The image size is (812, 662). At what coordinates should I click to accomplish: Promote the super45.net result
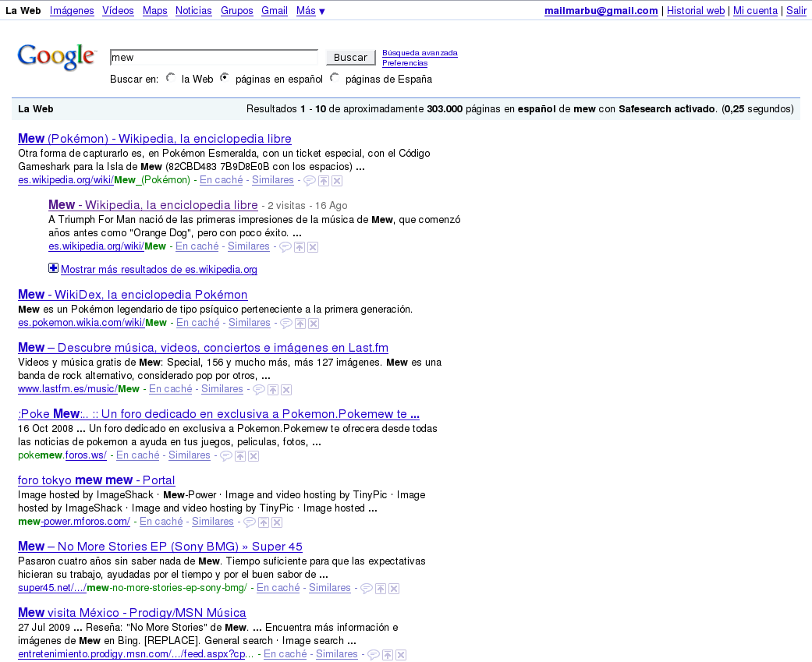coord(381,589)
